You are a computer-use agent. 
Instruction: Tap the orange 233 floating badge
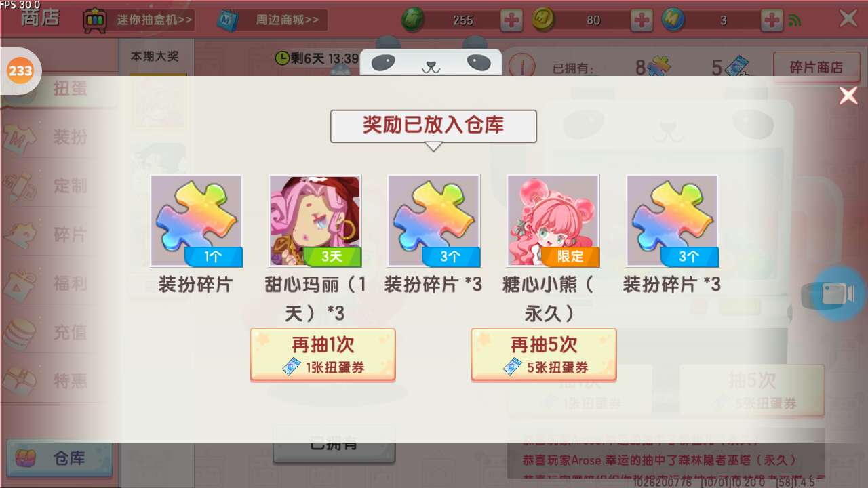[x=20, y=70]
